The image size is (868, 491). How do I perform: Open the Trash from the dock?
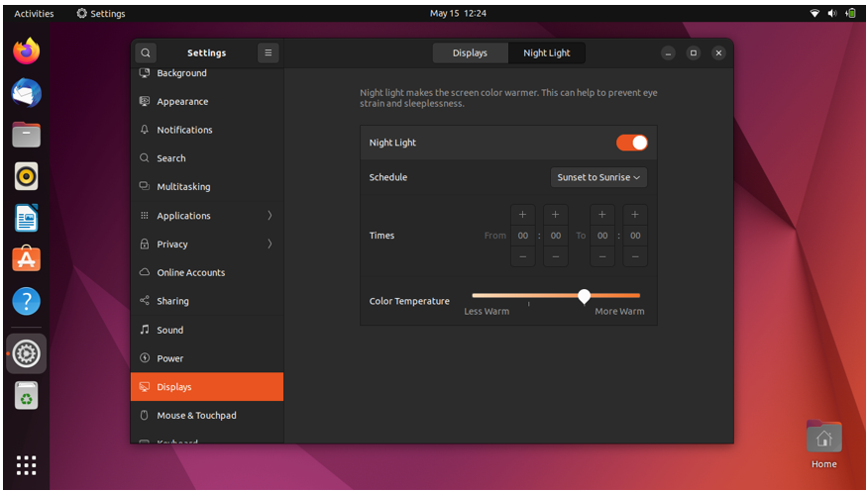click(26, 395)
